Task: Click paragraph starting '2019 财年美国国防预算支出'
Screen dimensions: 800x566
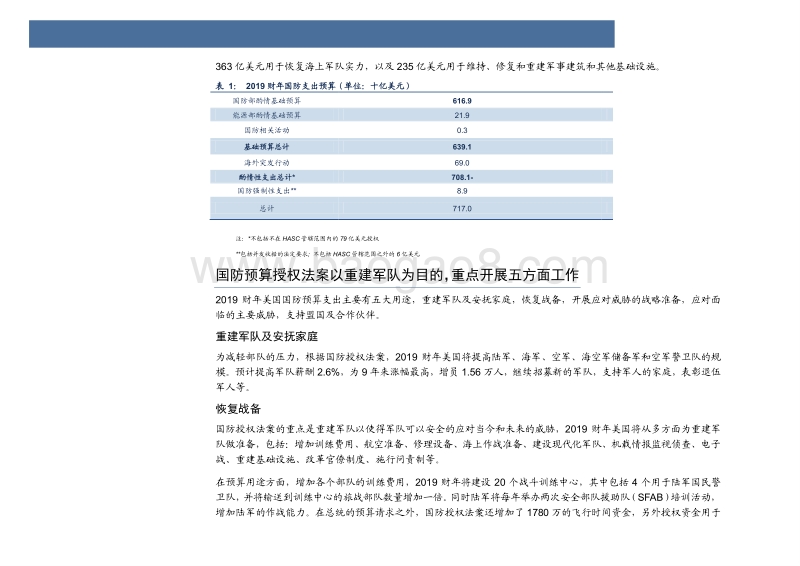Action: [468, 307]
